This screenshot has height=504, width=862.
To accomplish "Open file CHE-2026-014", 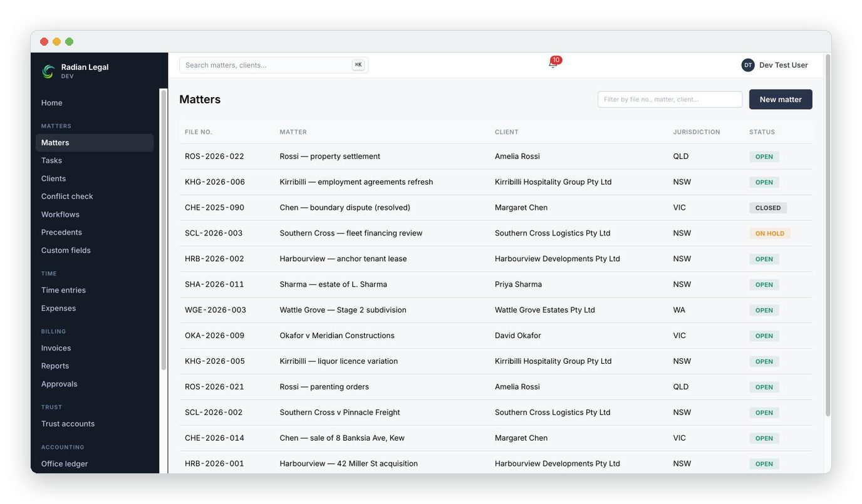I will [x=214, y=439].
